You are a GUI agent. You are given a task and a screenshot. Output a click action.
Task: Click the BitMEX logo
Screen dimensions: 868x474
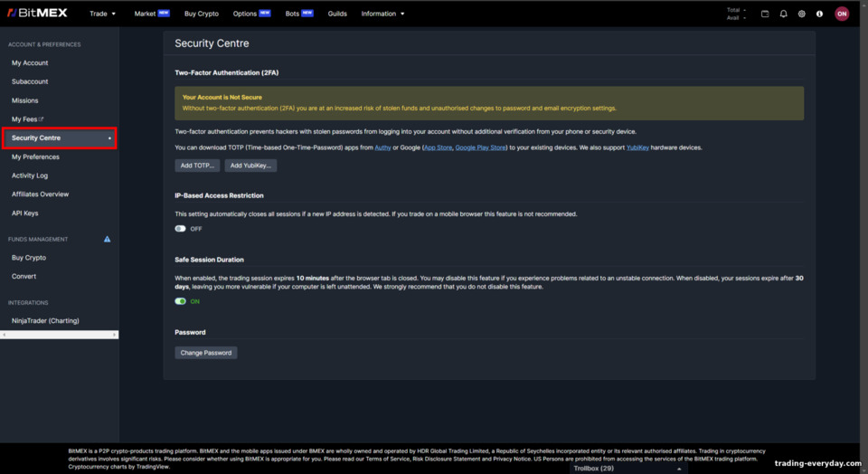pos(37,13)
